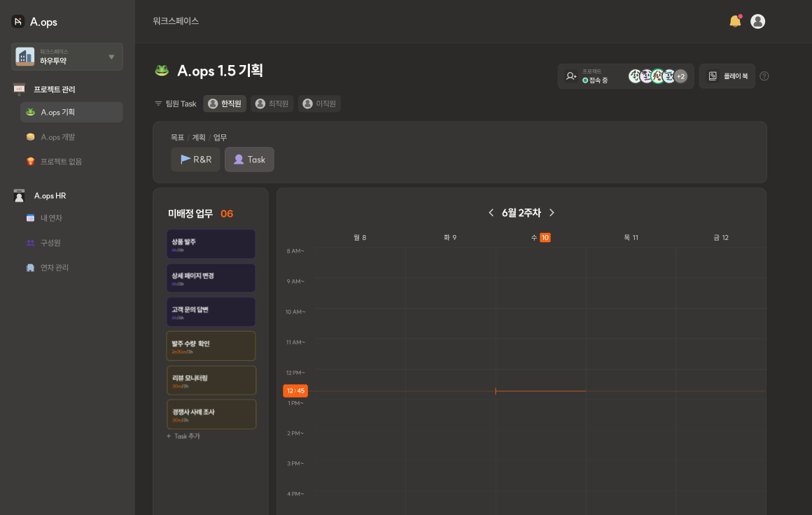This screenshot has width=812, height=515.
Task: Select the 고객 문의 답변 task card
Action: click(211, 311)
